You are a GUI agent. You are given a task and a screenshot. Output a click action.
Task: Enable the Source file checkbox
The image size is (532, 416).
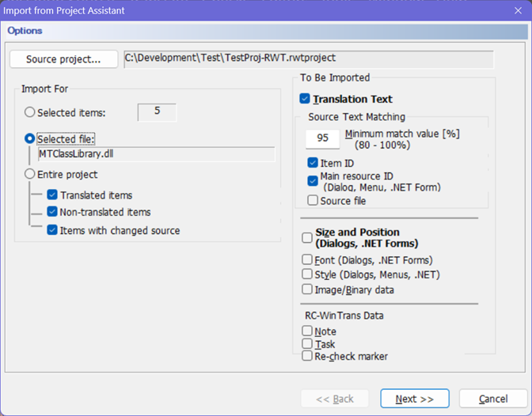click(313, 200)
